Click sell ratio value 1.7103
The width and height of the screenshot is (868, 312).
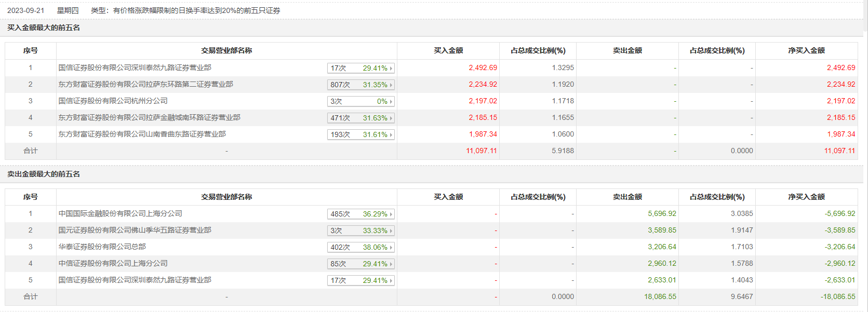point(742,247)
